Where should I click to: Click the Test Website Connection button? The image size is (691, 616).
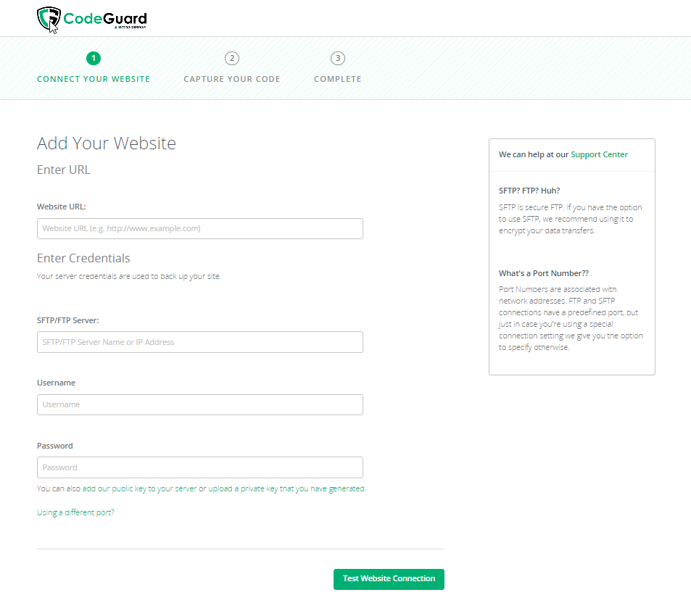pyautogui.click(x=389, y=579)
